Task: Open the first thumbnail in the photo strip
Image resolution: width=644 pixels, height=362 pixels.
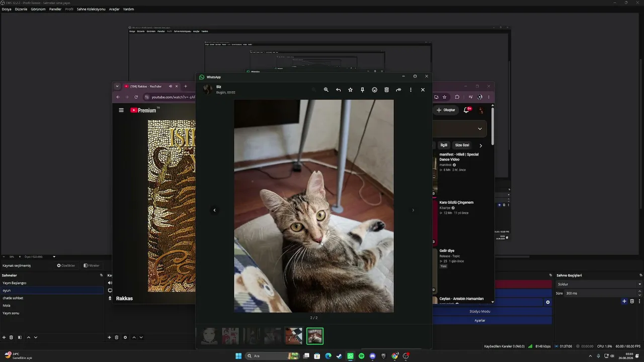Action: click(209, 336)
